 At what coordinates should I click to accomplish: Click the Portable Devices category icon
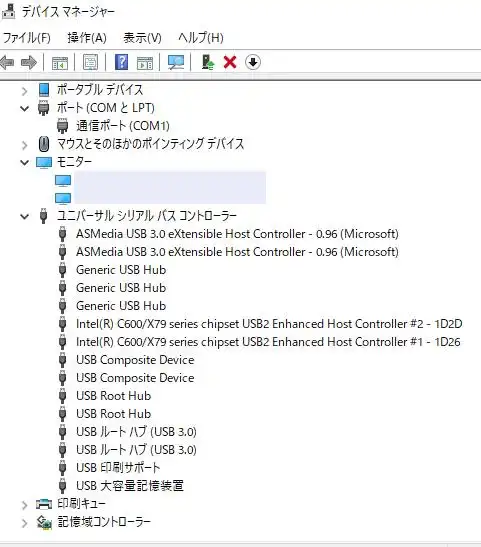[x=44, y=90]
